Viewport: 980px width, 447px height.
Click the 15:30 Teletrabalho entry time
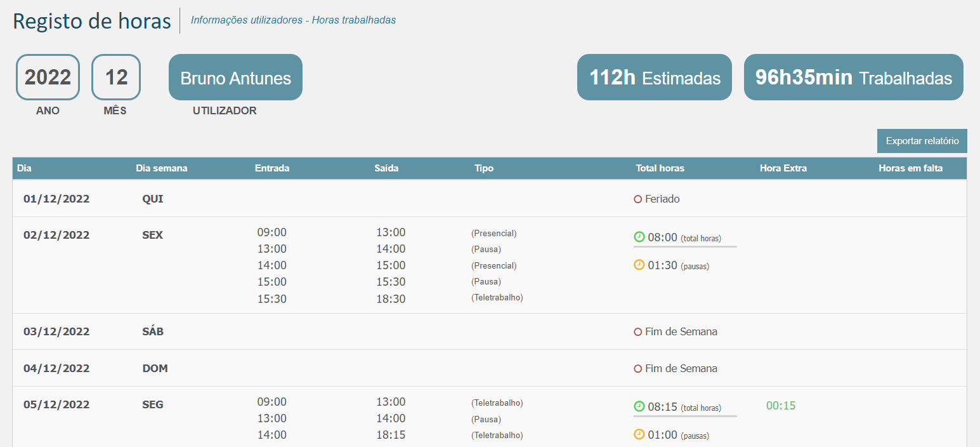271,298
